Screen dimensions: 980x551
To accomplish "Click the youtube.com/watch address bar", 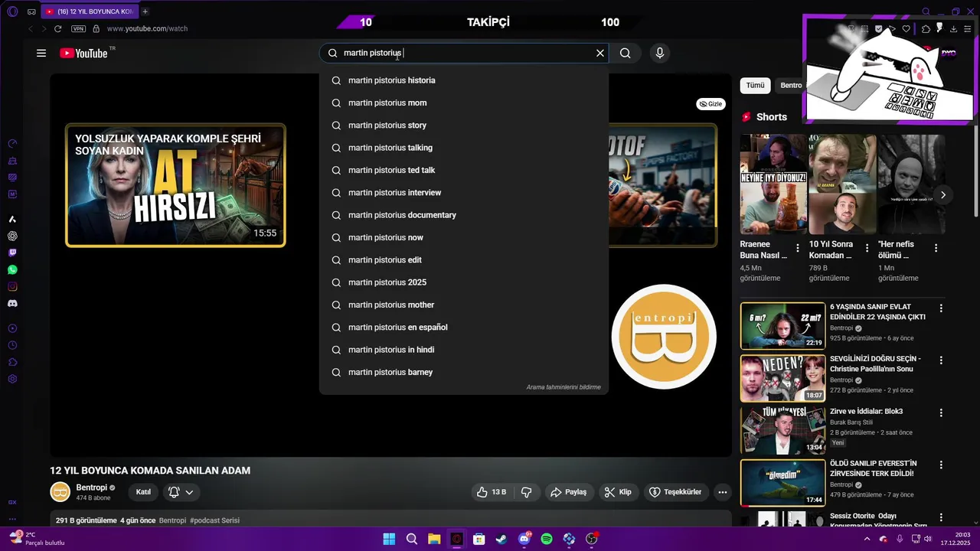I will [x=147, y=28].
